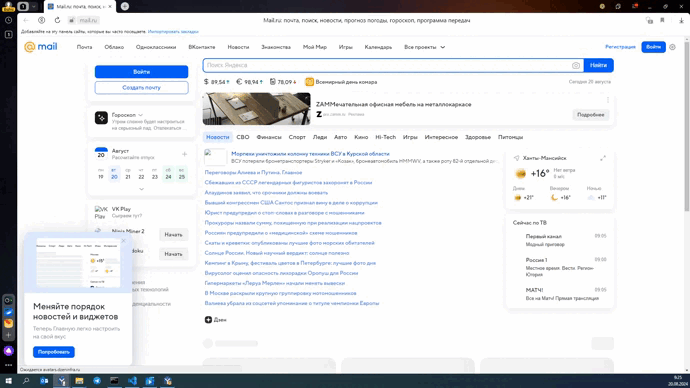Select the СВО news tab

[x=243, y=137]
